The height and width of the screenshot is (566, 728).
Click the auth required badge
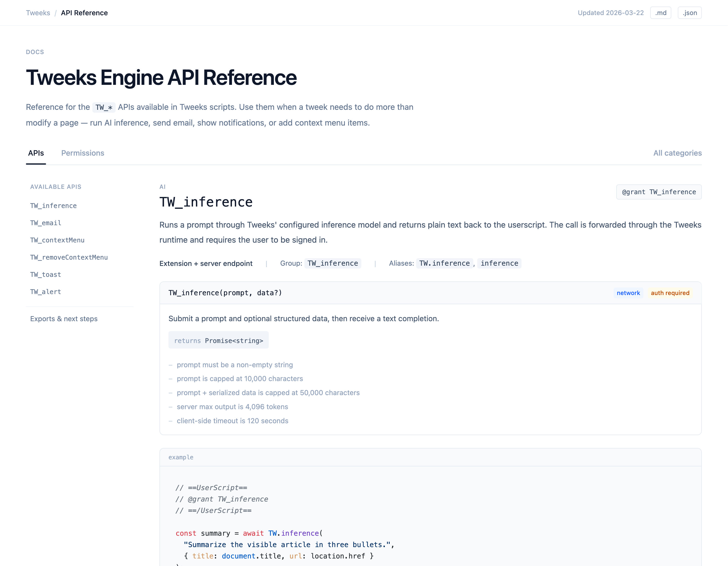670,293
